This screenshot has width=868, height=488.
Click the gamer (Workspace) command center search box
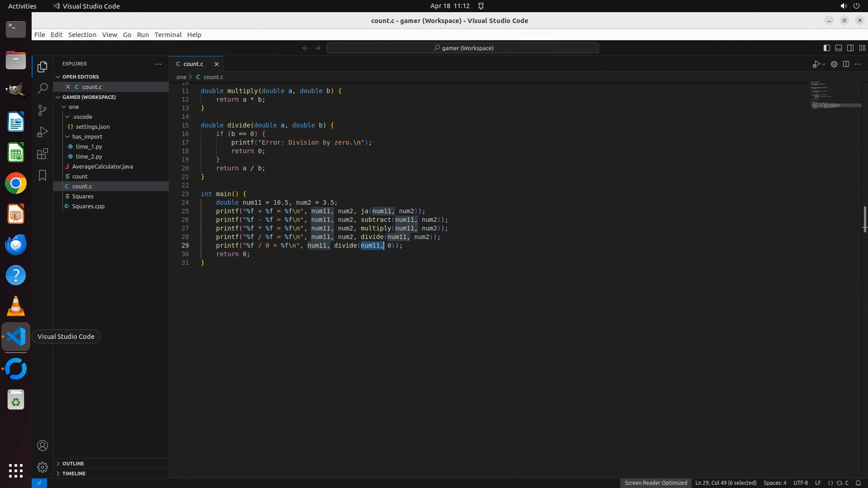(463, 48)
